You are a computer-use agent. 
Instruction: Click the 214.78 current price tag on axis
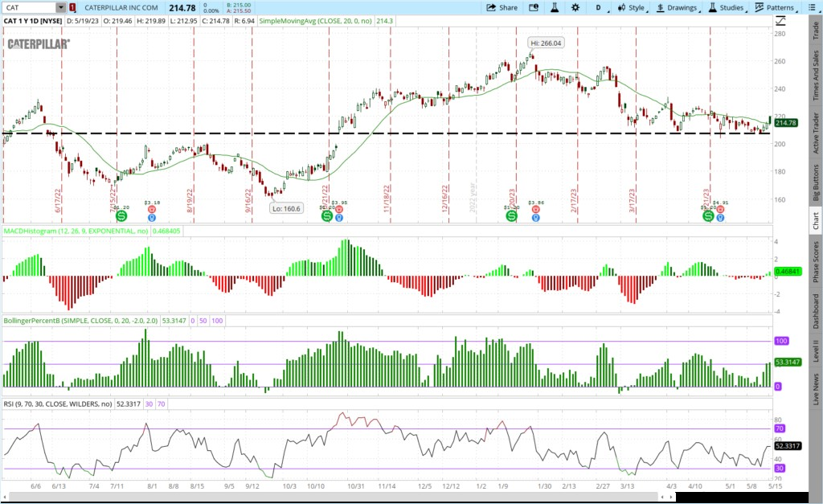pos(786,123)
